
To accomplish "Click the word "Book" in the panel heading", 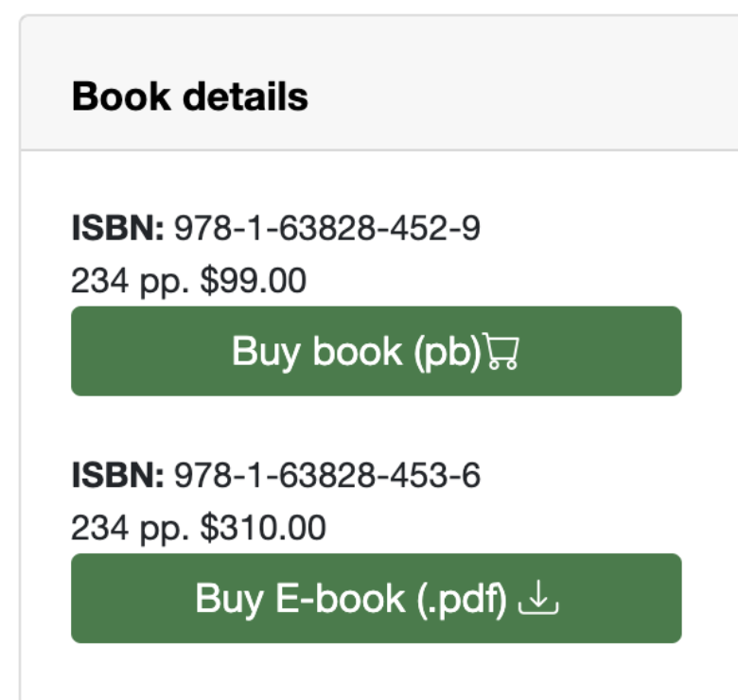I will coord(112,96).
